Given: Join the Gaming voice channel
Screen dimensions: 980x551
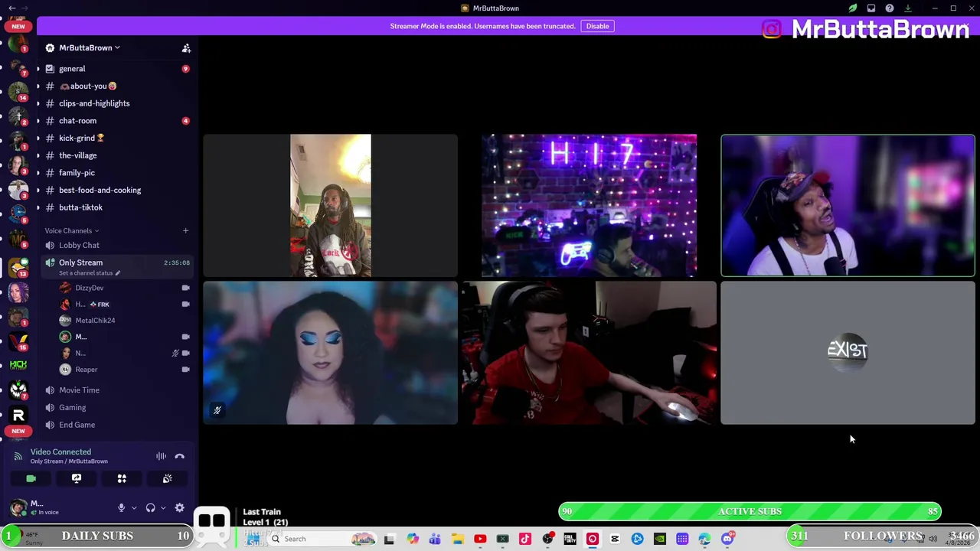Looking at the screenshot, I should tap(117, 407).
